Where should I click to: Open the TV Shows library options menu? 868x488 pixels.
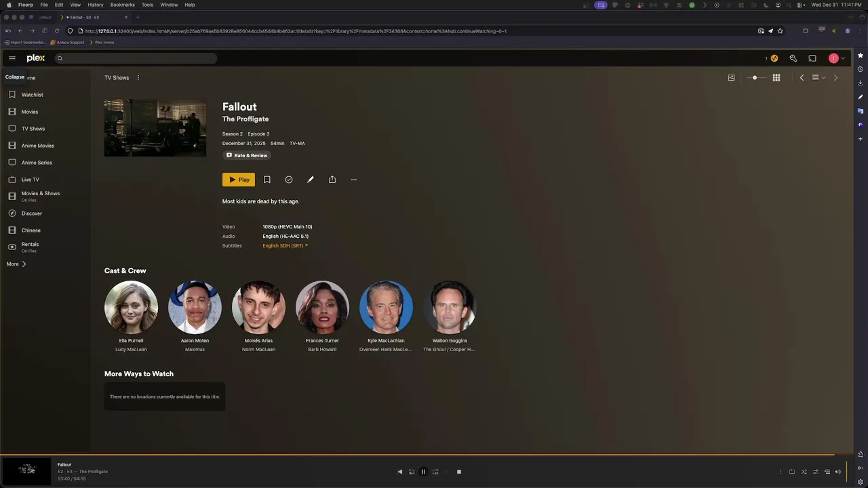click(x=138, y=78)
